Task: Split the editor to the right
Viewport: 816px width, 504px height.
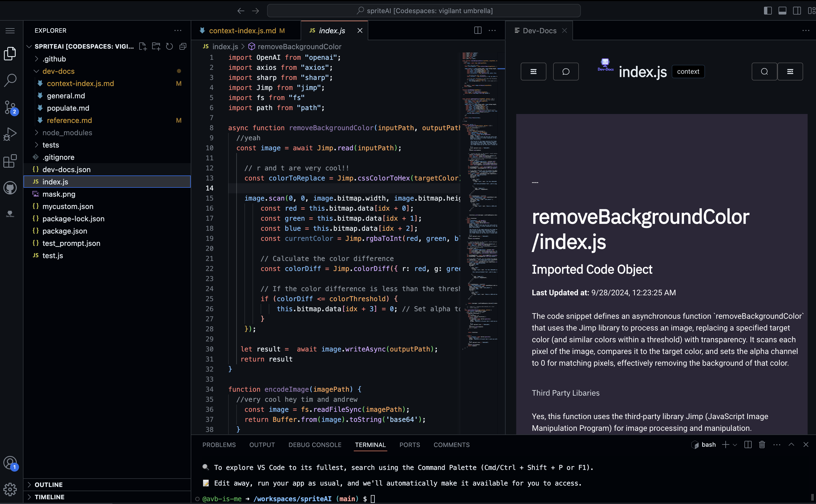Action: pos(478,30)
